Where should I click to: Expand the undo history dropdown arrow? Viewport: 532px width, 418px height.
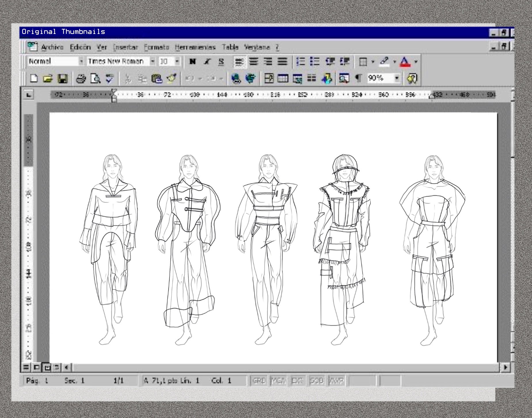point(200,78)
